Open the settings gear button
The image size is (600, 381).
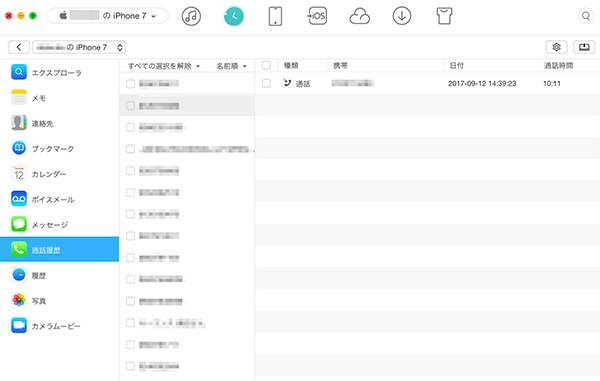coord(556,47)
